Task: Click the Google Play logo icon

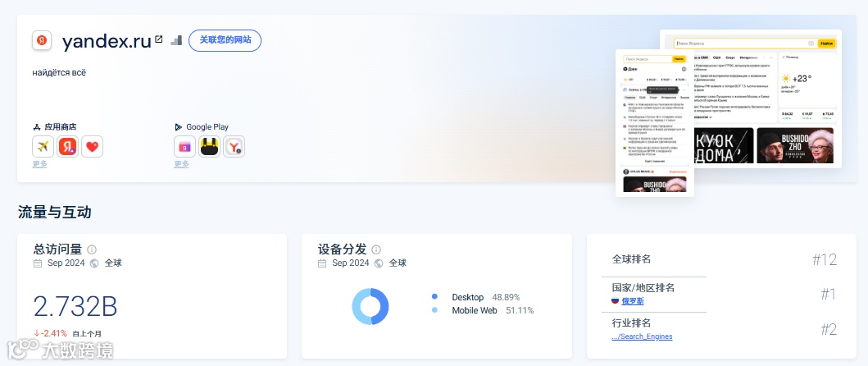Action: point(178,127)
